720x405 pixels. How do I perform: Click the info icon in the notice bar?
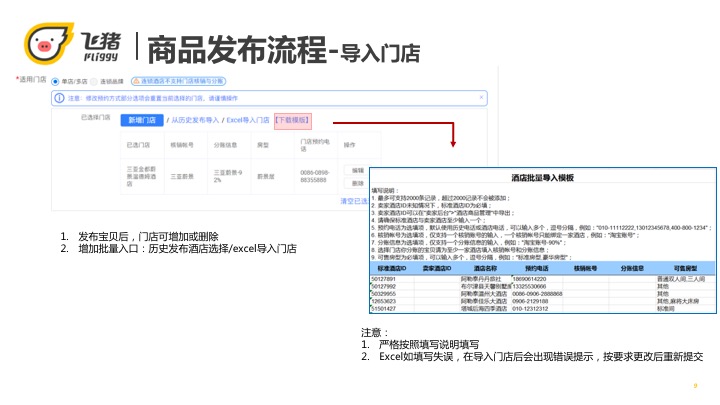click(x=60, y=98)
